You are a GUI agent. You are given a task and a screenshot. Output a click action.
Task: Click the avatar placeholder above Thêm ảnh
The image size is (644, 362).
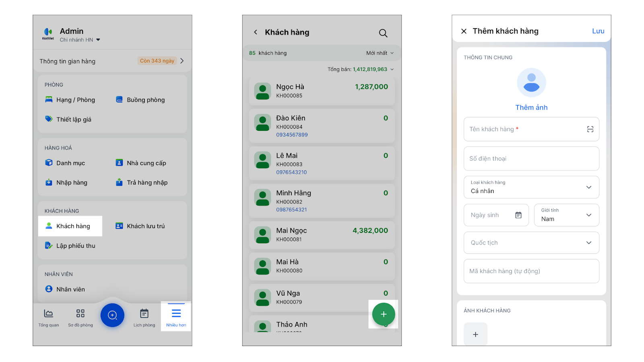coord(531,82)
